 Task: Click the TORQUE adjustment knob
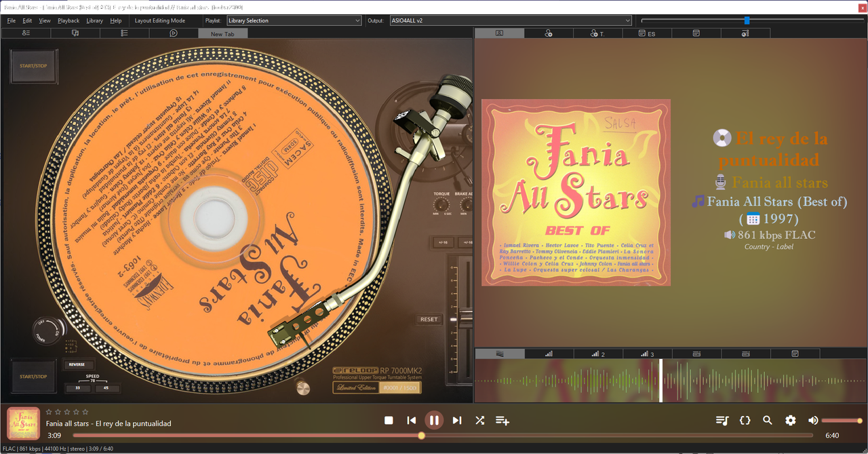click(442, 206)
